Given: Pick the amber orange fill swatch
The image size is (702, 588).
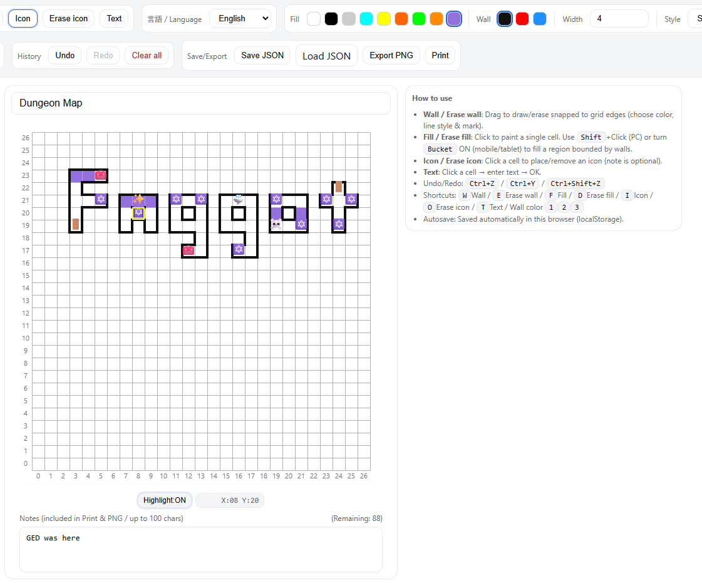Looking at the screenshot, I should 436,19.
